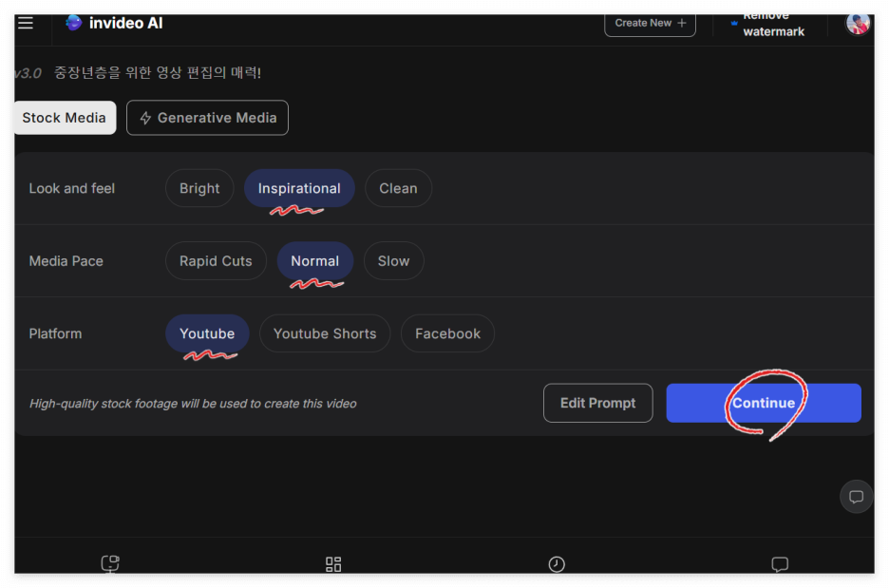Viewport: 889px width, 588px height.
Task: Open the floating chat bubble icon
Action: [856, 497]
